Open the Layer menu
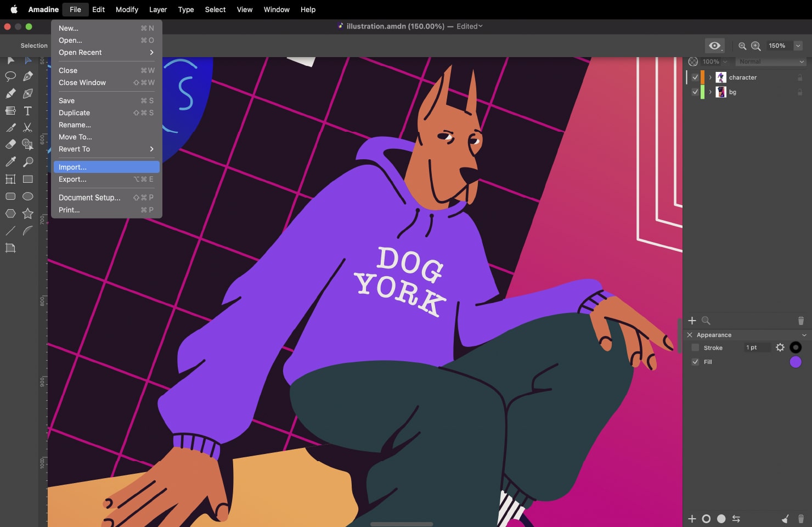Image resolution: width=812 pixels, height=527 pixels. 158,9
